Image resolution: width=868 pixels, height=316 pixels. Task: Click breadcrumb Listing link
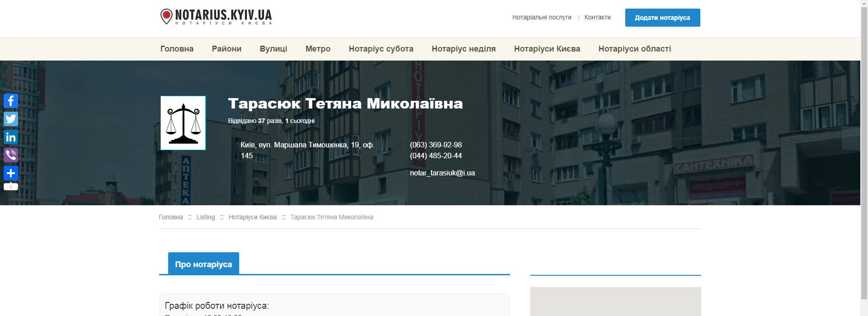206,217
